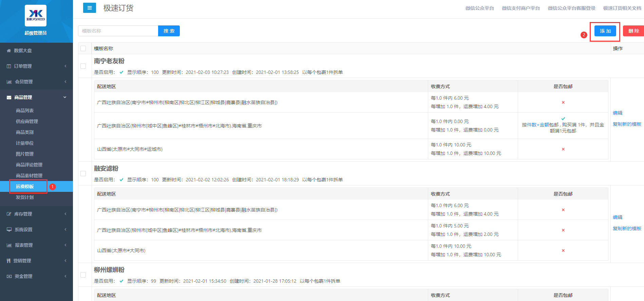Edit the 南宁老友粉 template
The width and height of the screenshot is (644, 301).
(x=618, y=113)
